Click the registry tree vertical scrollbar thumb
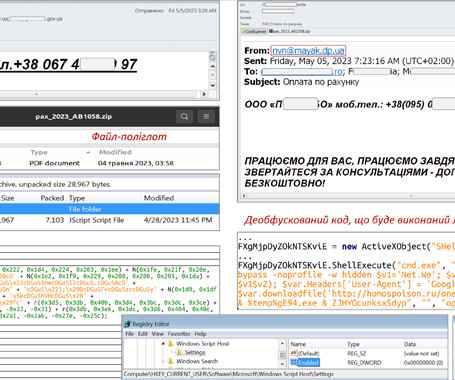Image resolution: width=455 pixels, height=380 pixels. click(282, 355)
